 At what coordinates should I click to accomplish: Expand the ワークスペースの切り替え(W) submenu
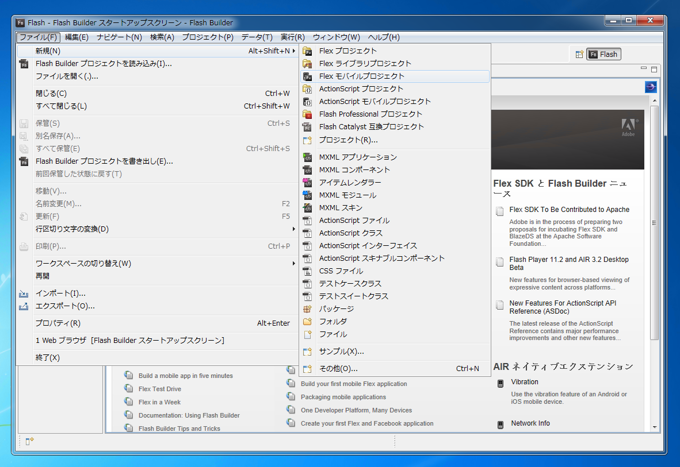pos(294,263)
